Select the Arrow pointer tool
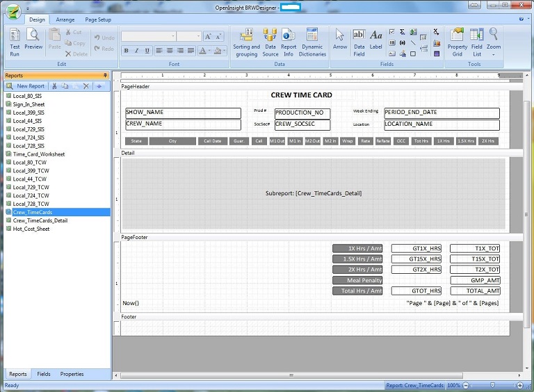Viewport: 534px width, 392px height. (340, 39)
